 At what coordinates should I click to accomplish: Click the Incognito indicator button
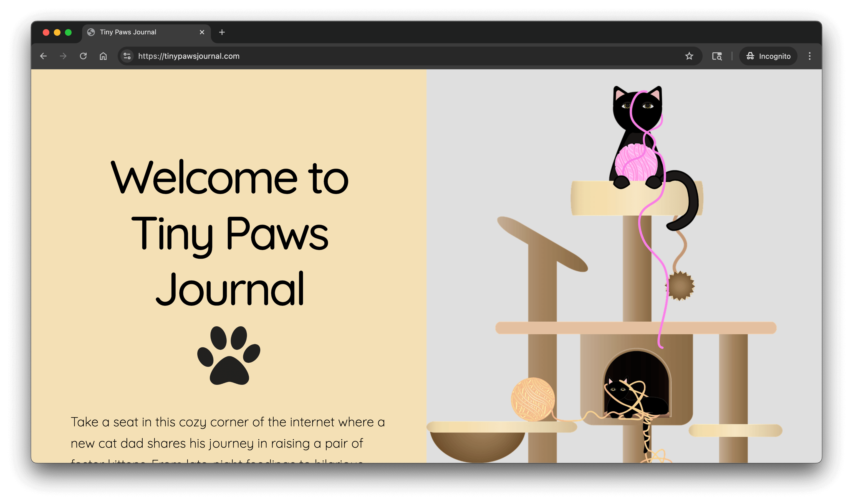coord(768,56)
